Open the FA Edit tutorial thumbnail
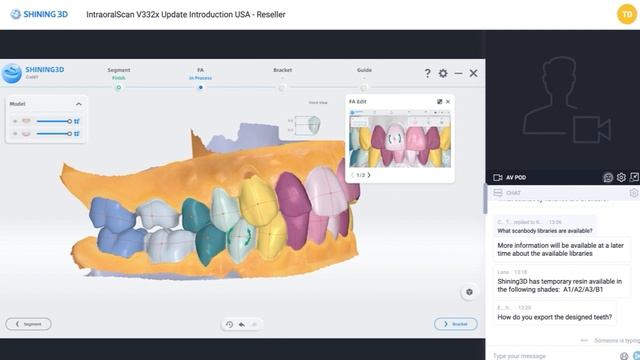 coord(400,138)
